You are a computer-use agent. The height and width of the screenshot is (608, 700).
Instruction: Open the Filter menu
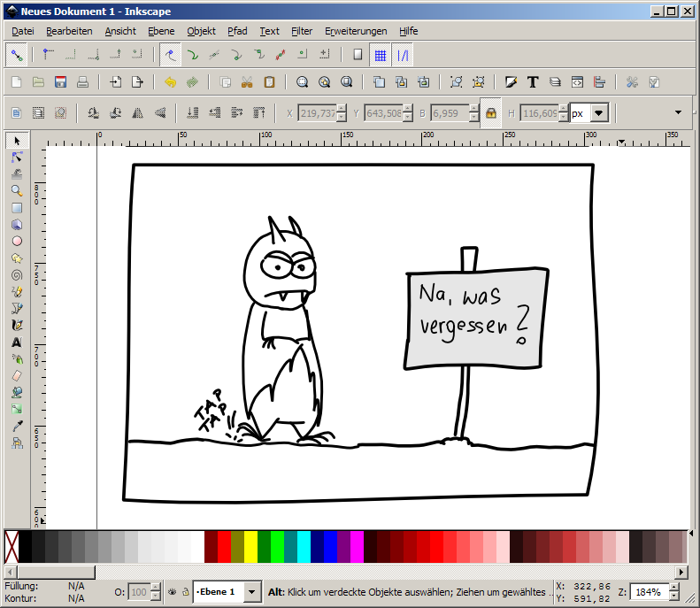click(x=301, y=31)
